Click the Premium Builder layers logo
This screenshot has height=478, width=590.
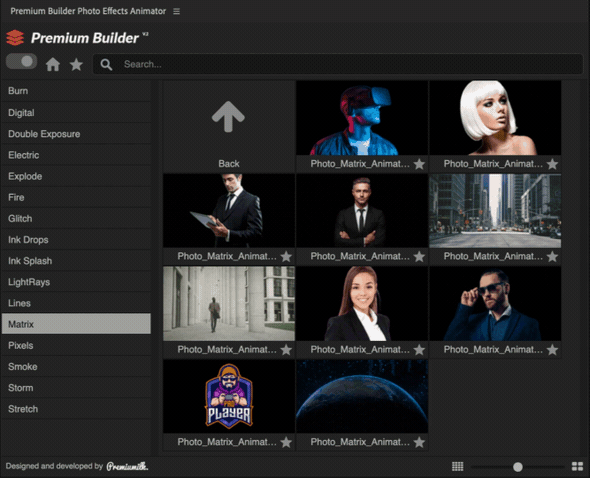click(15, 38)
